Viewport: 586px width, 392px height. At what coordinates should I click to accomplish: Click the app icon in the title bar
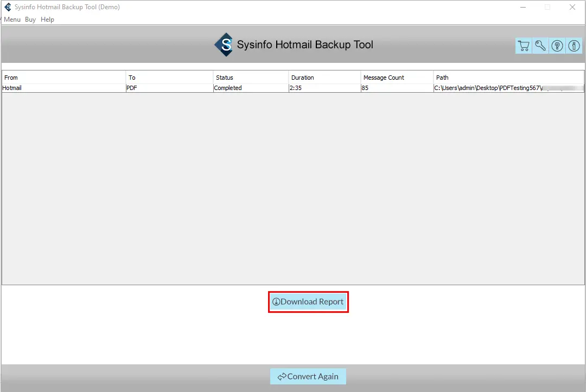8,7
